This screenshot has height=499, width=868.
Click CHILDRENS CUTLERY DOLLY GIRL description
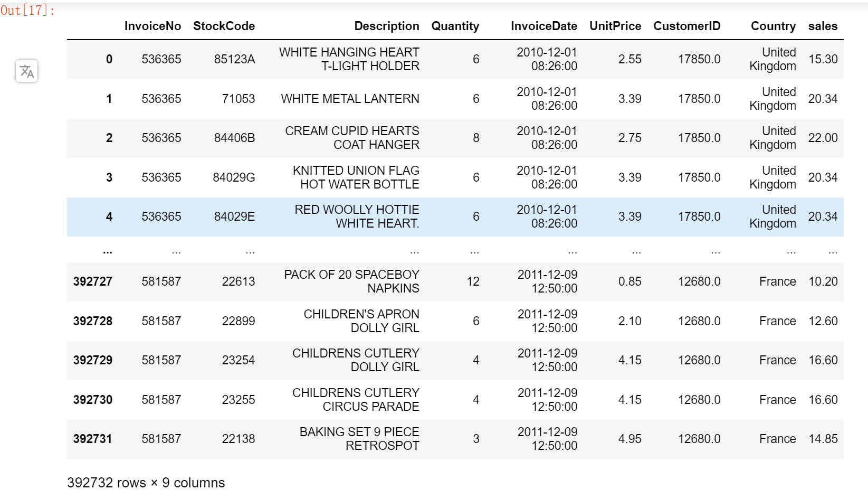pyautogui.click(x=356, y=360)
